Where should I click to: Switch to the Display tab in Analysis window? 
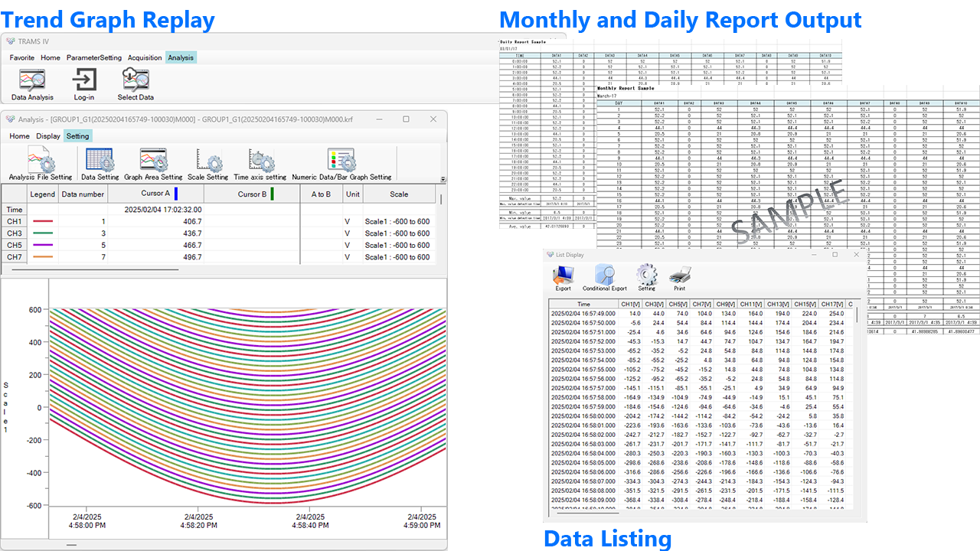[48, 136]
